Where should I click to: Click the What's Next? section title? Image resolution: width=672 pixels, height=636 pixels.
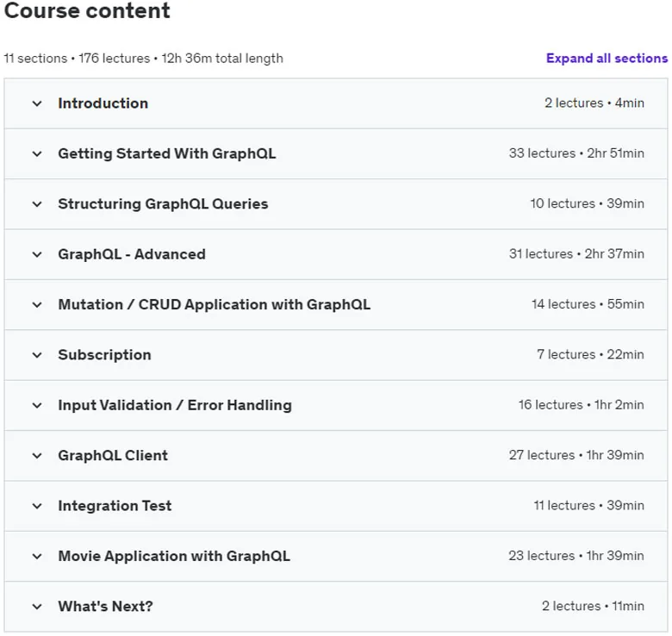click(x=105, y=607)
